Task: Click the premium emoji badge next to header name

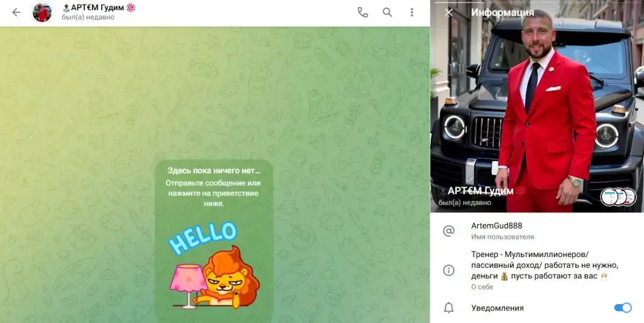Action: pyautogui.click(x=131, y=8)
